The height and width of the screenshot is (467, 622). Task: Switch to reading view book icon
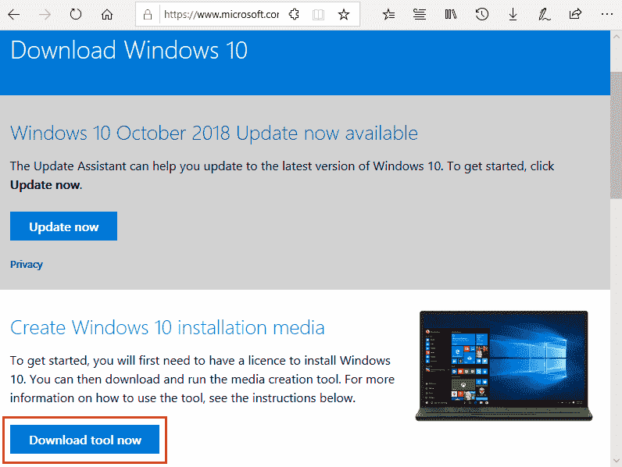coord(318,15)
